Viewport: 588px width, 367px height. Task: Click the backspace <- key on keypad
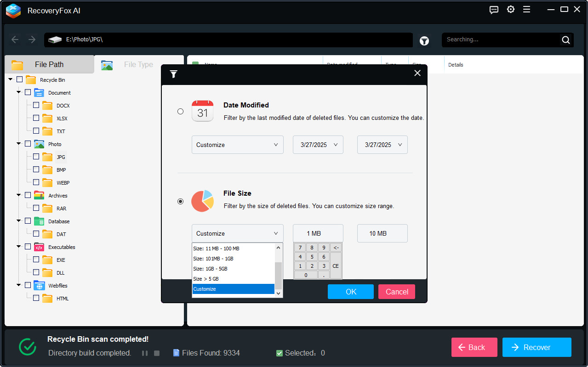336,248
